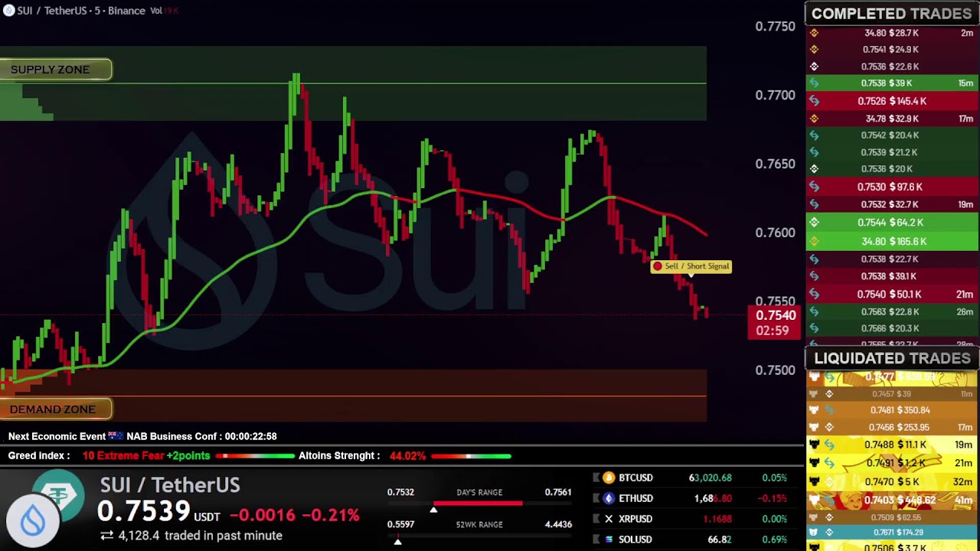Click the countdown 00:00:22:58
Image resolution: width=980 pixels, height=551 pixels.
(x=251, y=436)
